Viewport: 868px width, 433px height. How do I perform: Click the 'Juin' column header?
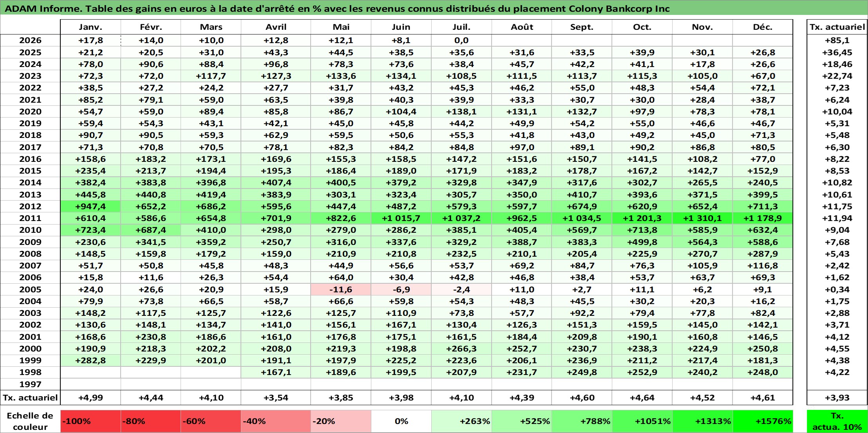[x=401, y=27]
